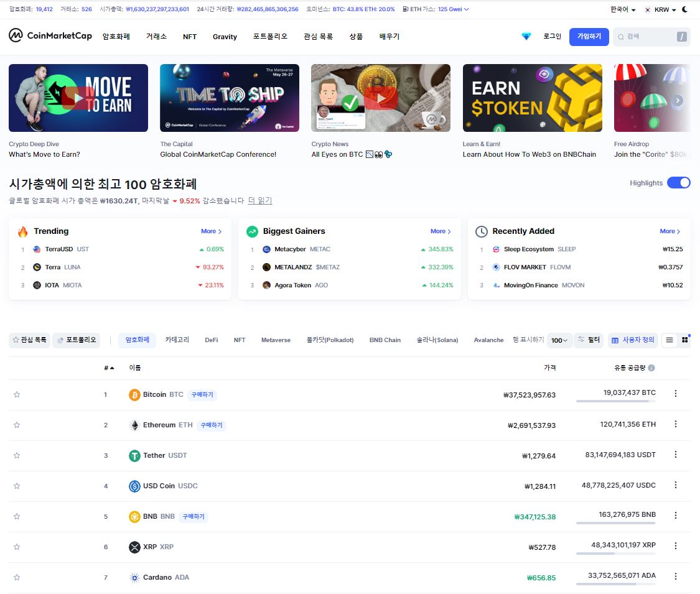Select the BNB Chain category tab
This screenshot has height=594, width=700.
pos(385,340)
